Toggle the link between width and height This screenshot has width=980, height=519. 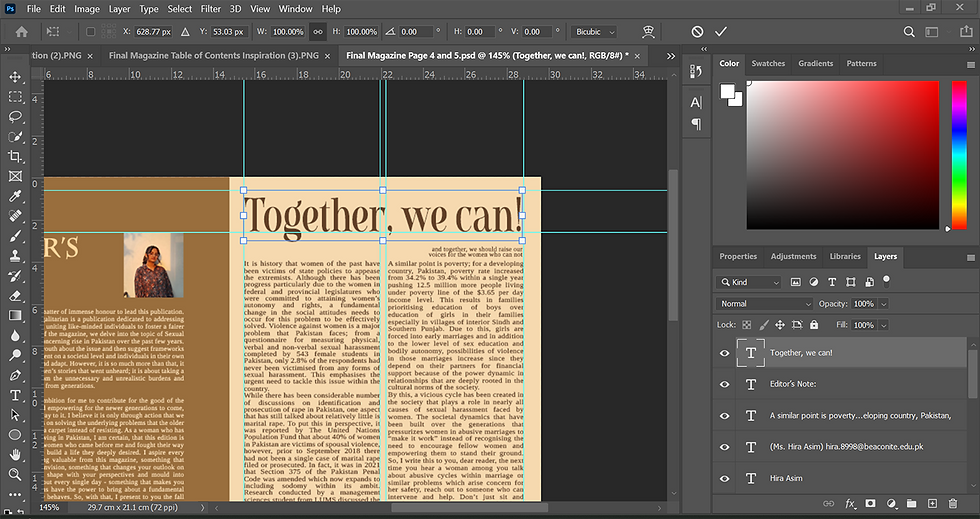[318, 32]
